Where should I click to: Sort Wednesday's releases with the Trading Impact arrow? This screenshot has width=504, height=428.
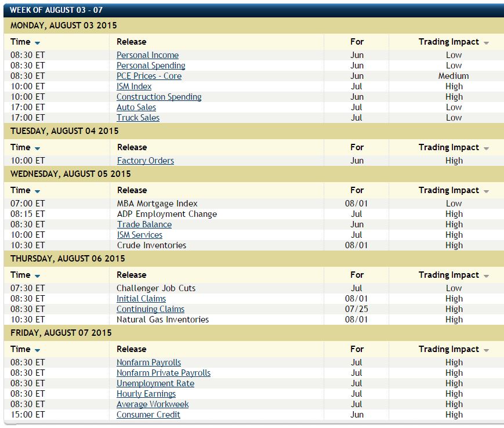pos(486,191)
